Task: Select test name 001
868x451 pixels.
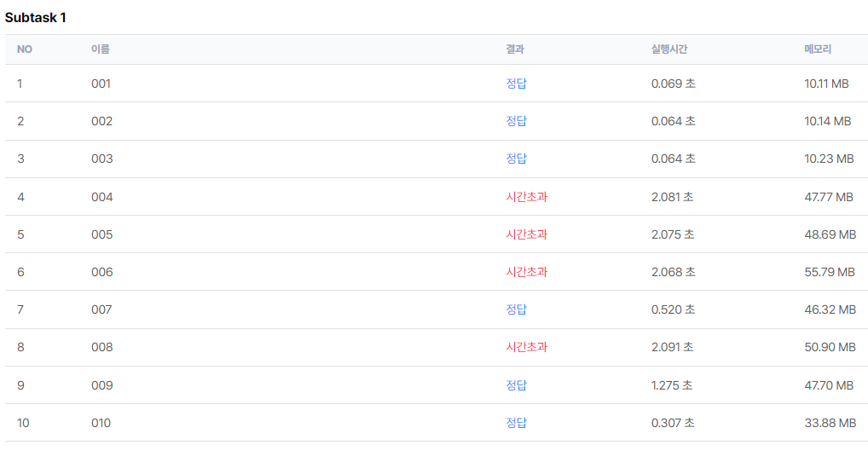Action: 101,84
